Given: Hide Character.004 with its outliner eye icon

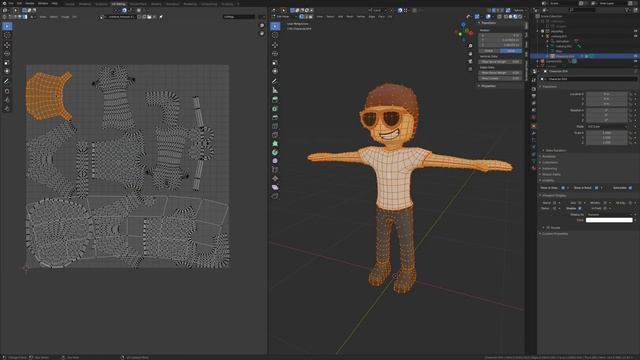Looking at the screenshot, I should 635,56.
